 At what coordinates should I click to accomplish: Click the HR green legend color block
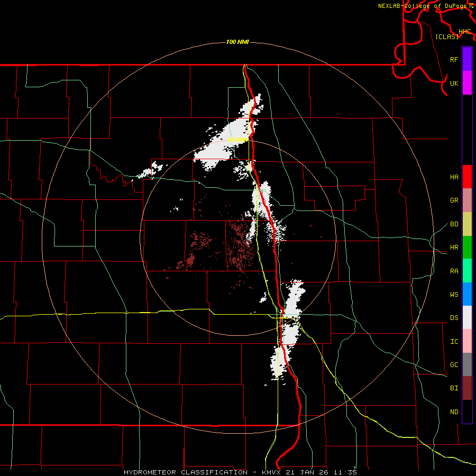[467, 247]
